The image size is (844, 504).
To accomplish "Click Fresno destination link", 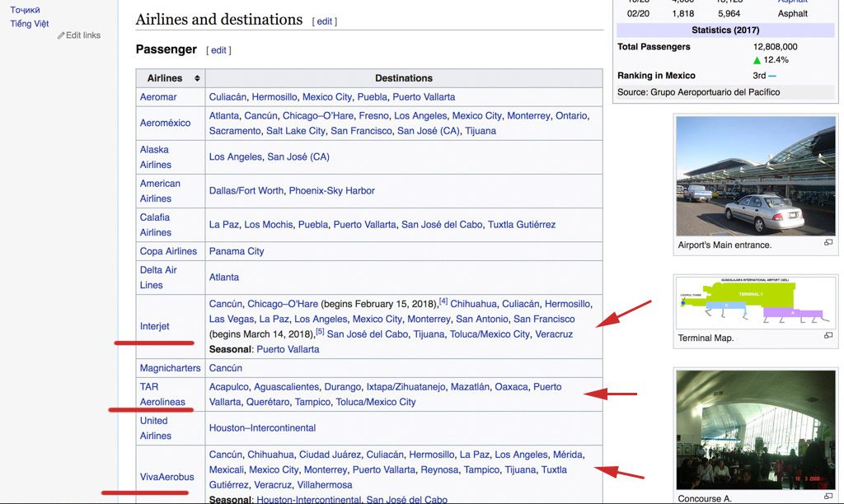I will point(373,115).
